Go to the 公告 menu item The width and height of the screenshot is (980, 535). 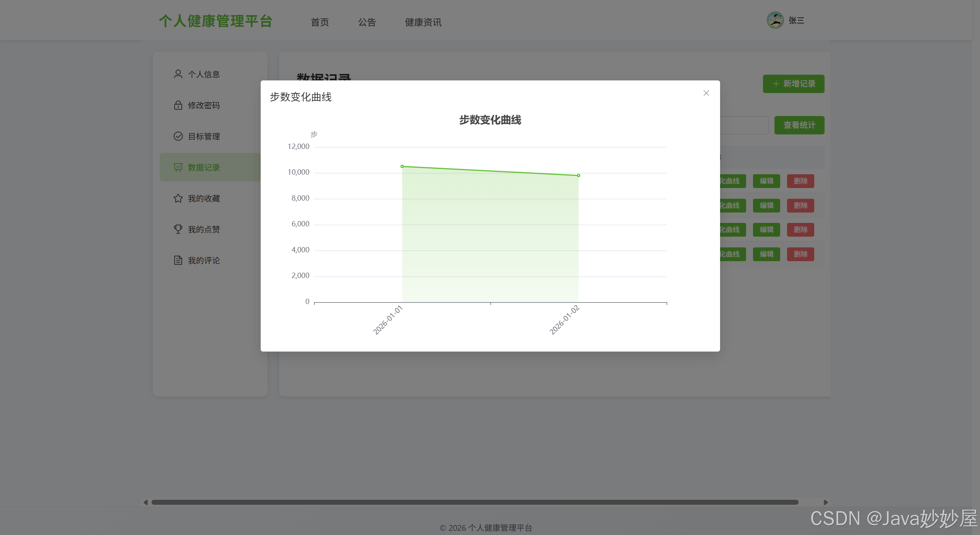[x=367, y=22]
